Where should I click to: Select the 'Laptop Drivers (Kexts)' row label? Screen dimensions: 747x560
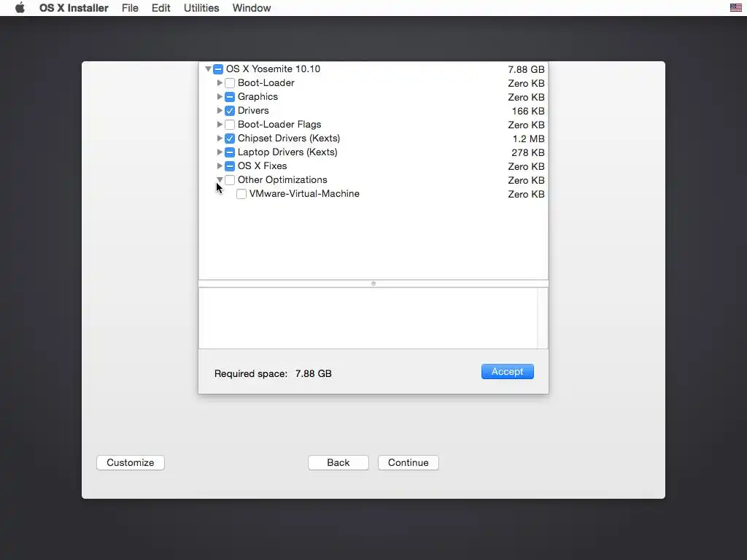pos(287,152)
